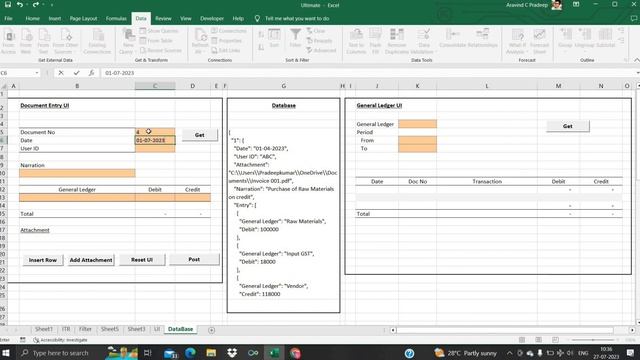The height and width of the screenshot is (360, 640).
Task: Open the Data Validation dropdown
Action: click(x=423, y=41)
